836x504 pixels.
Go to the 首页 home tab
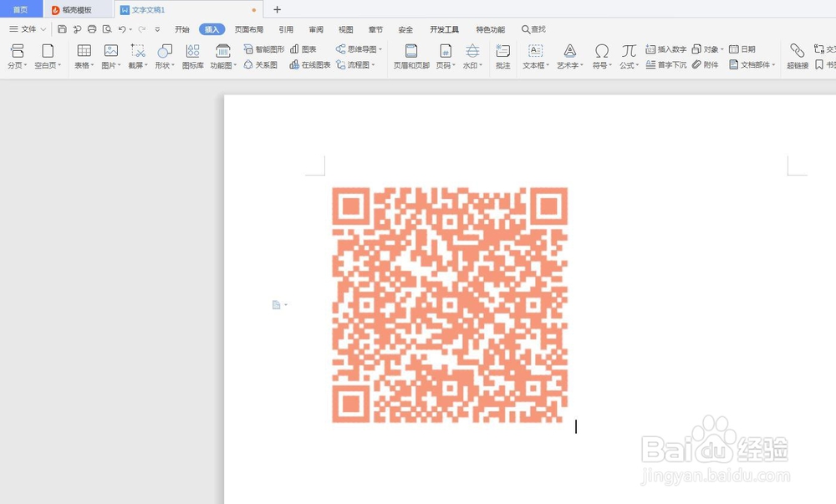[20, 9]
